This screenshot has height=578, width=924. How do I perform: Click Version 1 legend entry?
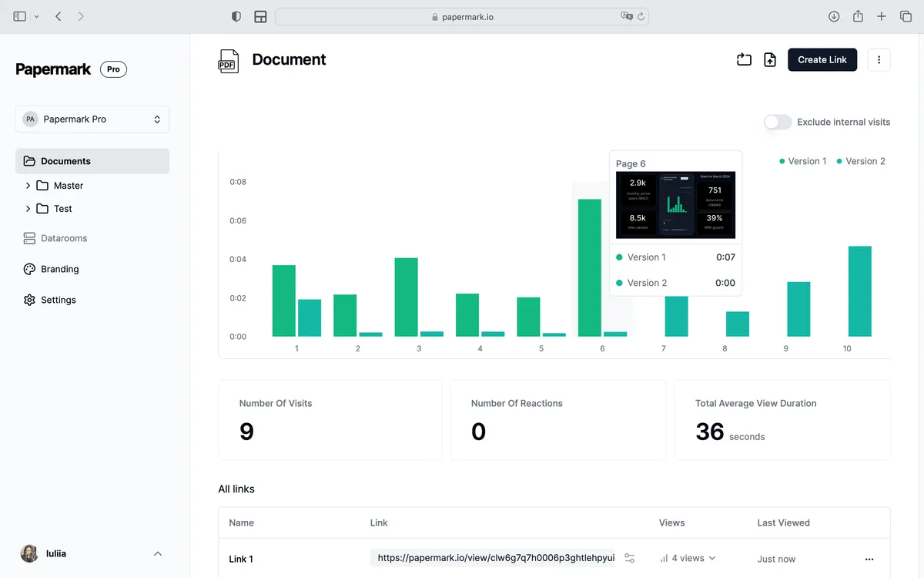tap(803, 161)
